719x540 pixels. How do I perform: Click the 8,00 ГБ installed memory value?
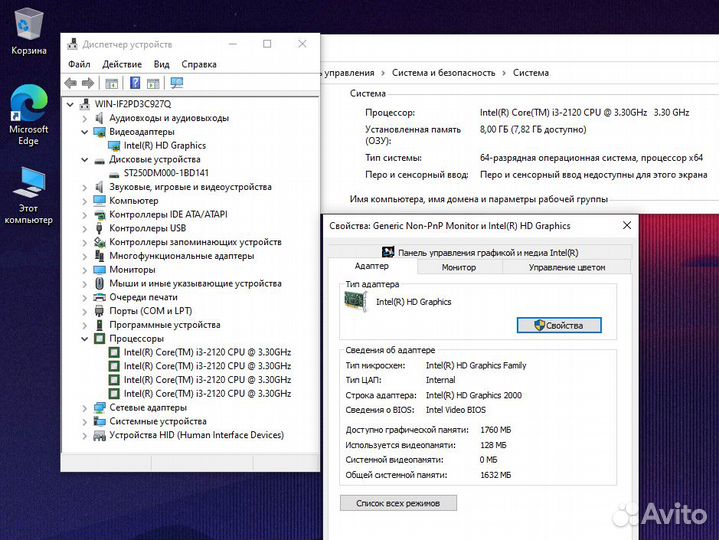coord(533,129)
